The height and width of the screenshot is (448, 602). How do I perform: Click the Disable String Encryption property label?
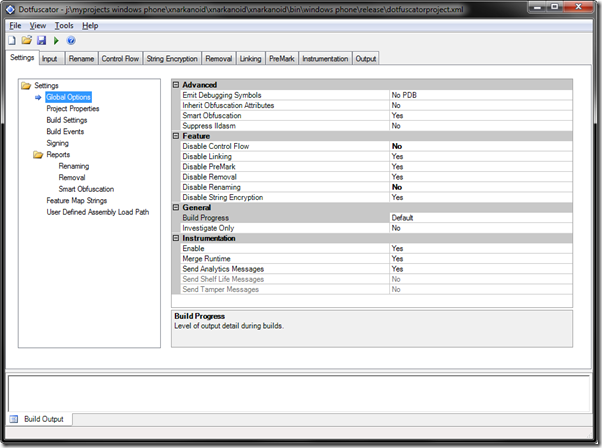coord(223,197)
